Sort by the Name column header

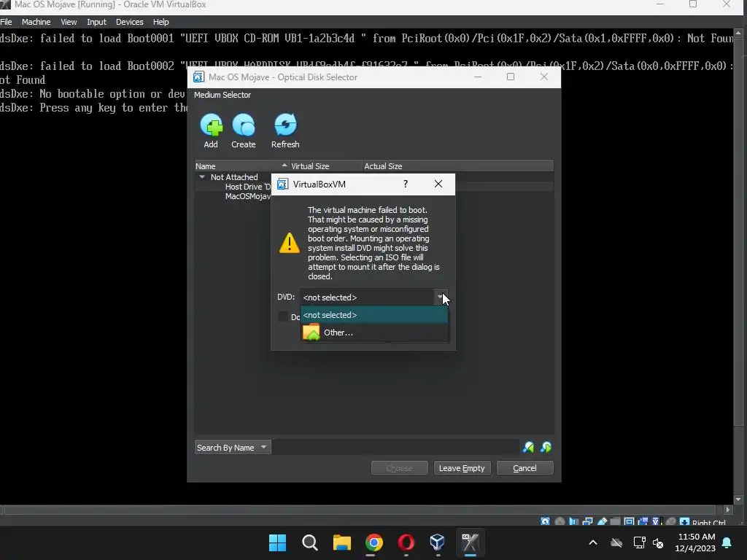tap(241, 166)
